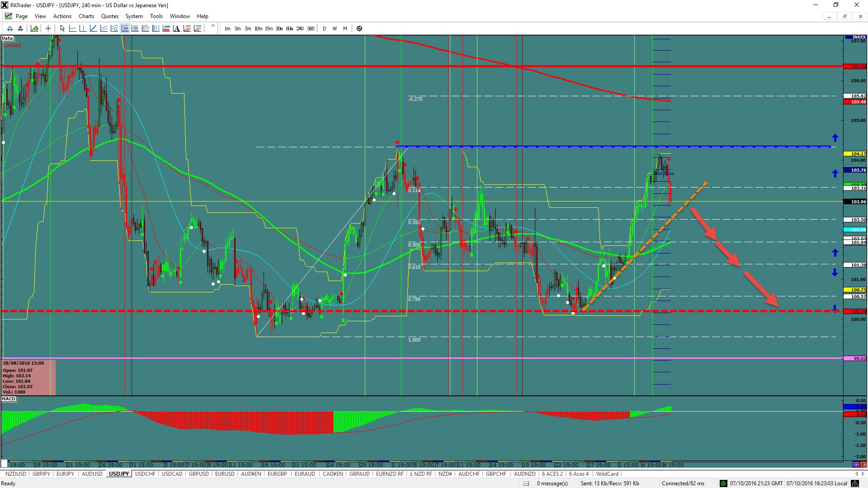This screenshot has height=488, width=868.
Task: Toggle the highlighted Fibonacci retracement tool
Action: click(125, 28)
